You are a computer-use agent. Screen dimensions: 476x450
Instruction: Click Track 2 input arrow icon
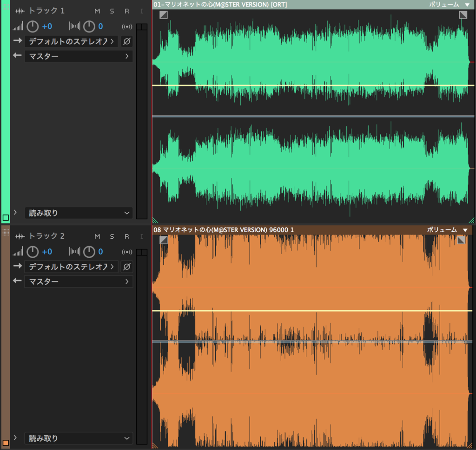pyautogui.click(x=18, y=266)
